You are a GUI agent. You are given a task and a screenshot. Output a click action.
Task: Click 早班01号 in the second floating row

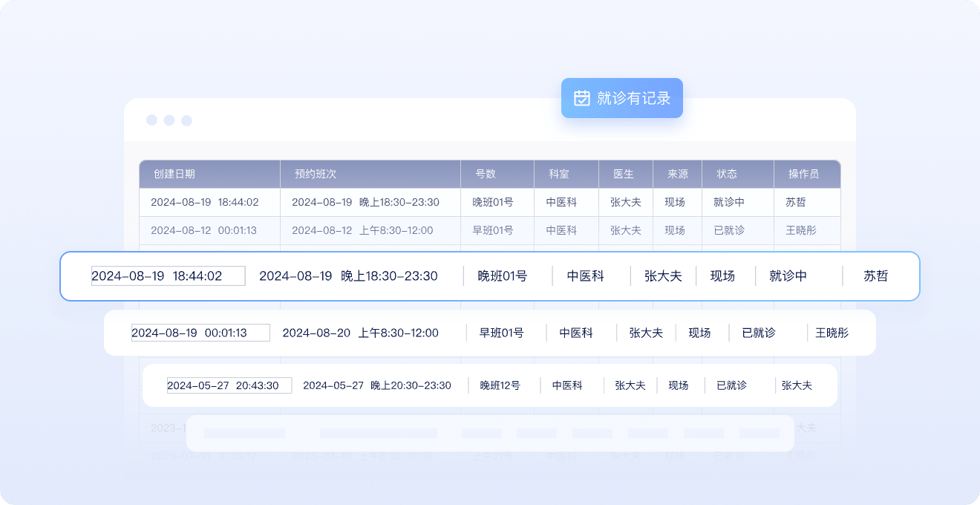[501, 333]
